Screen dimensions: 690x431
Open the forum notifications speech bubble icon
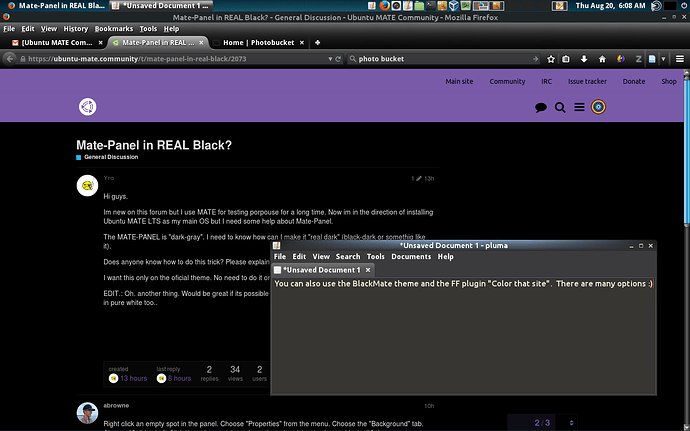pyautogui.click(x=541, y=107)
